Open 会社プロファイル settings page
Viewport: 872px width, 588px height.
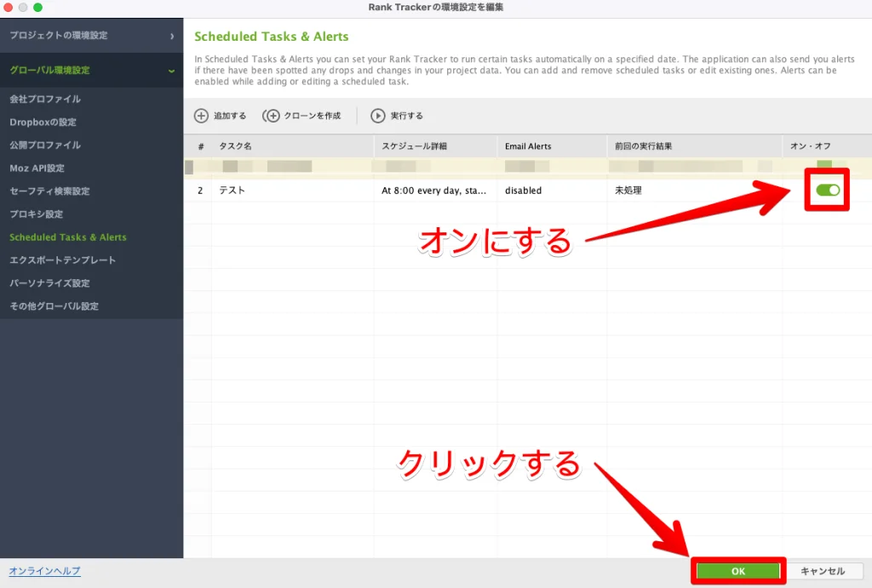click(x=45, y=99)
